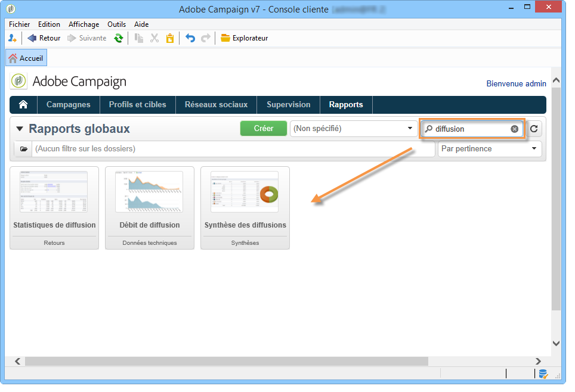Image resolution: width=575 pixels, height=392 pixels.
Task: Select the Rapports tab
Action: [346, 105]
